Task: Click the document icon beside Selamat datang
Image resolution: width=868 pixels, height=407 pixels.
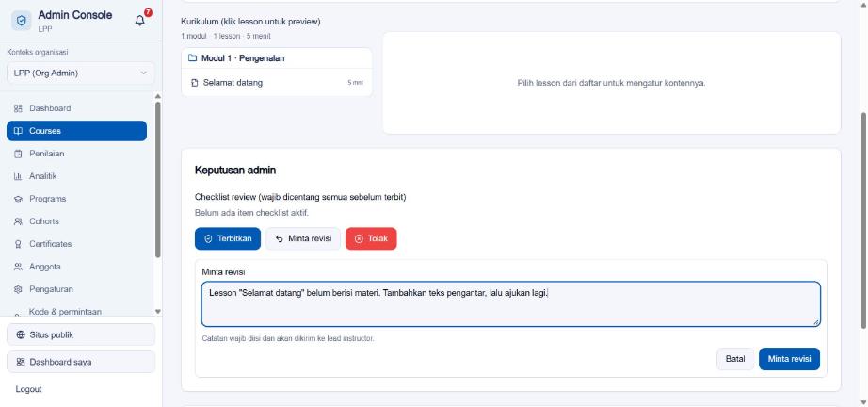Action: point(194,83)
